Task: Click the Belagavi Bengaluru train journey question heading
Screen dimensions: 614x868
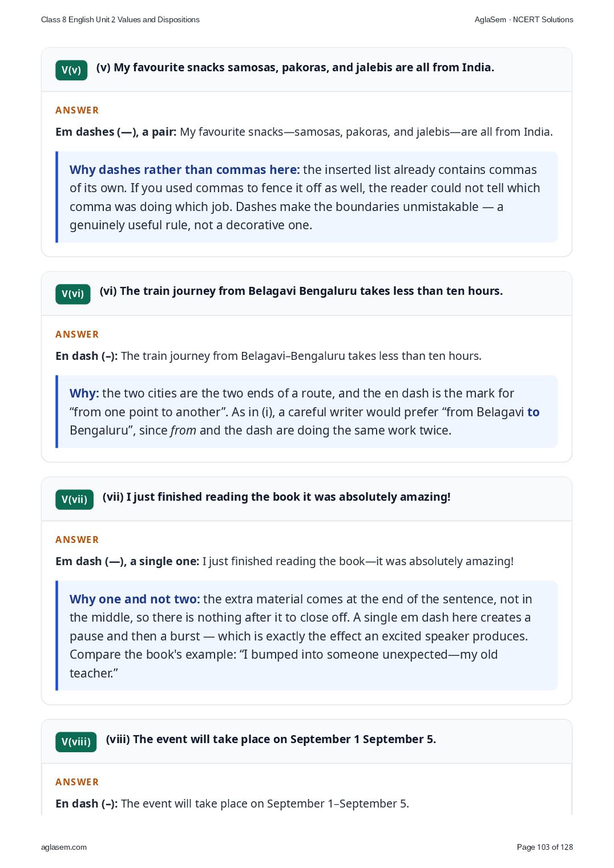Action: [301, 291]
